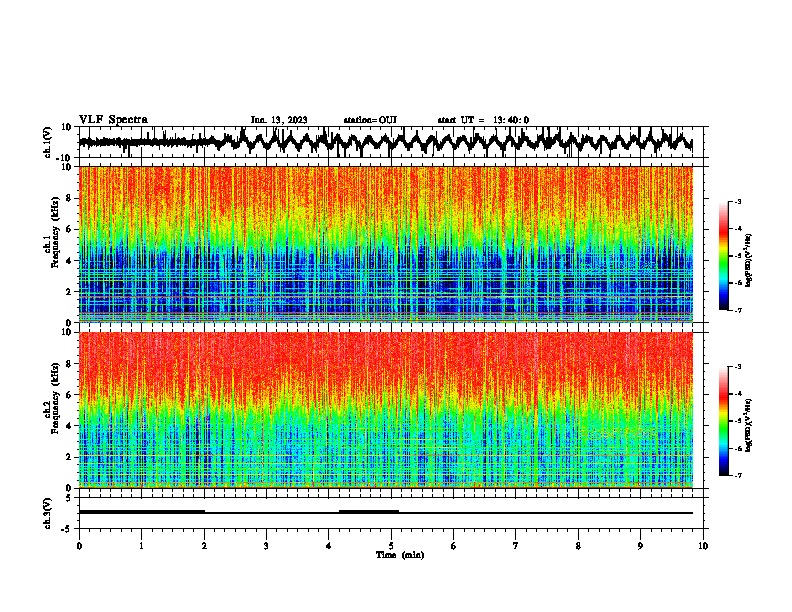Click the ch.1 spectrogram color scale bar
Viewport: 792px width, 612px height.
click(724, 256)
